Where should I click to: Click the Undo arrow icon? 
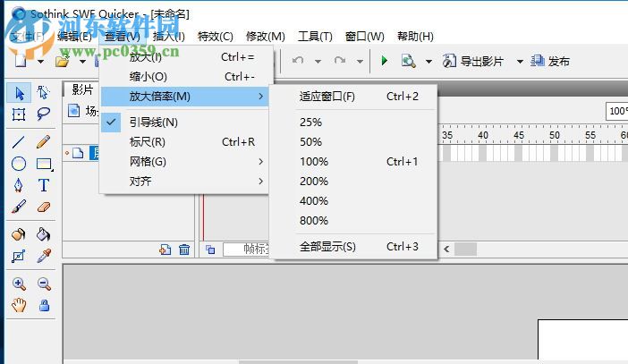click(298, 61)
